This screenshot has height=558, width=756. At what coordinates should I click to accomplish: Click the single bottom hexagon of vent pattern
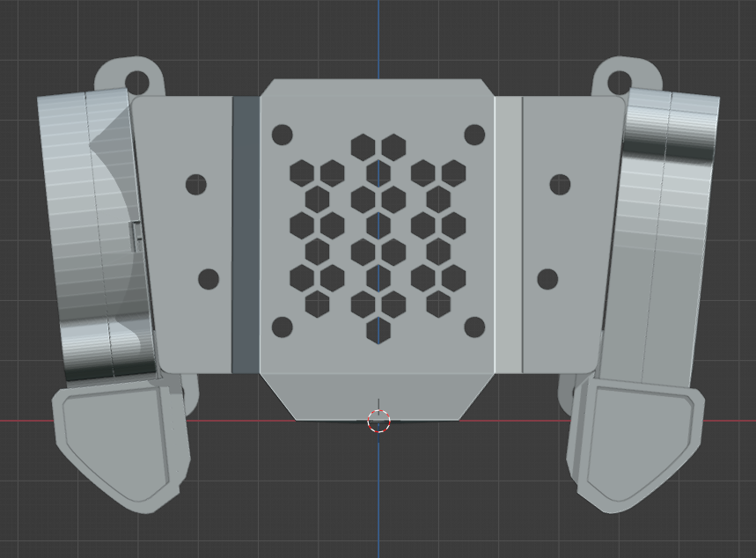click(x=378, y=331)
